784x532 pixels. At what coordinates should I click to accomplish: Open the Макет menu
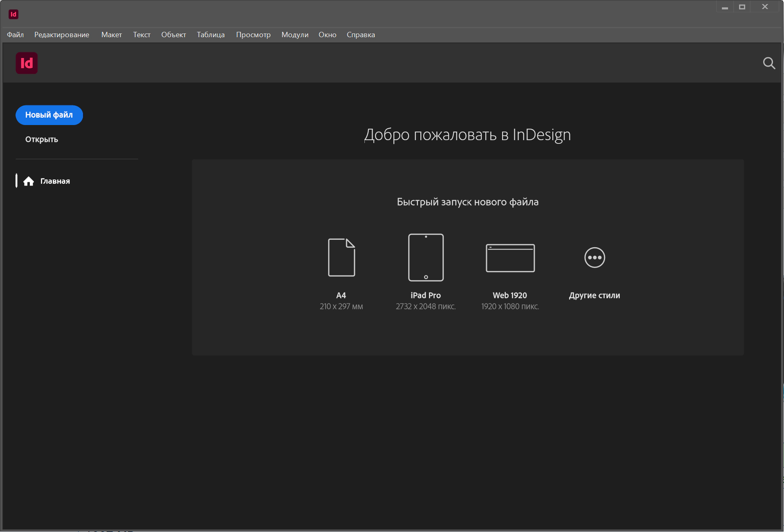pos(112,35)
